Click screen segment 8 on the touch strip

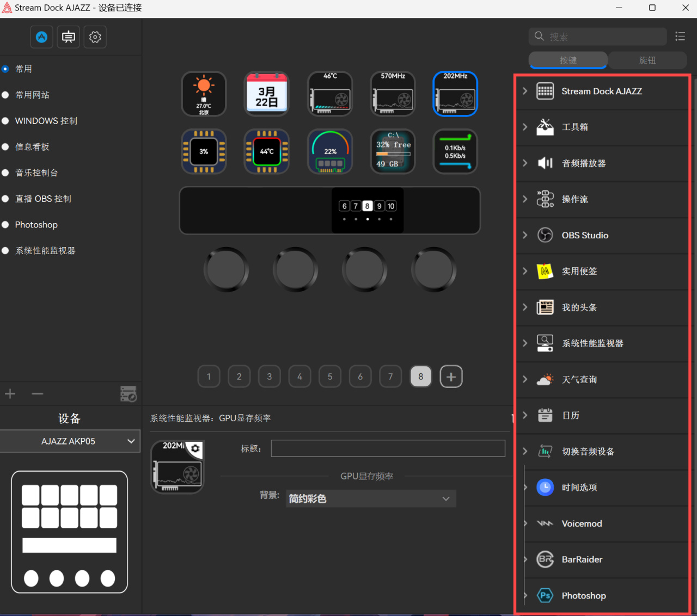368,206
